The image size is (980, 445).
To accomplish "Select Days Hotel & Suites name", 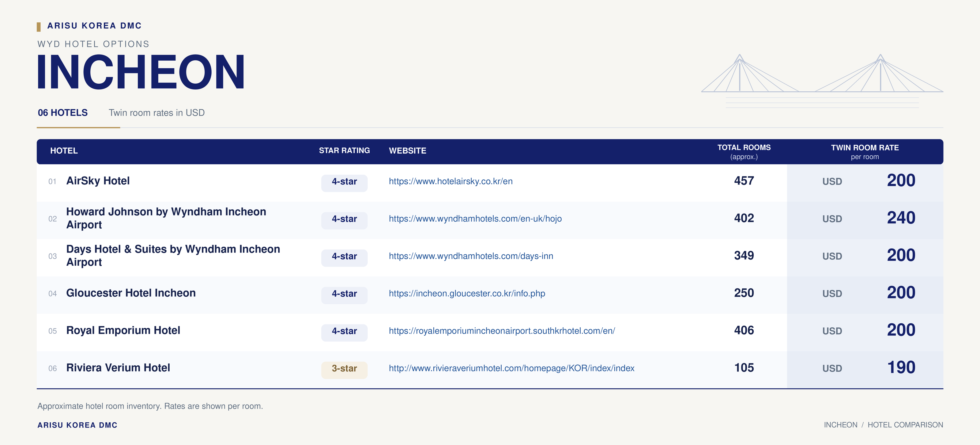I will coord(173,255).
